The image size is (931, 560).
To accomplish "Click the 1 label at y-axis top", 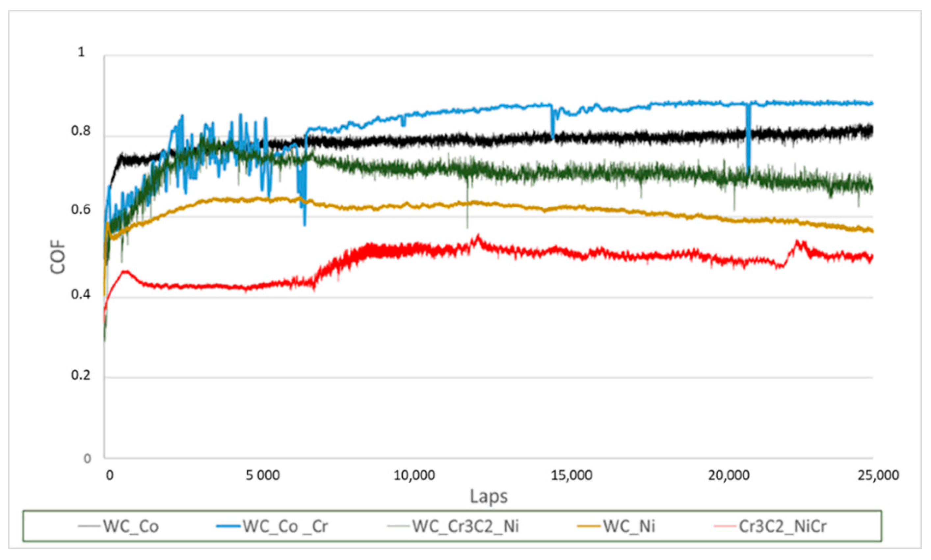I will click(81, 52).
